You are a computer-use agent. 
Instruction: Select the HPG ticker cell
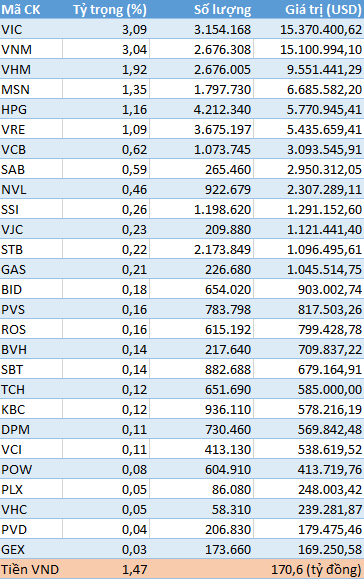point(31,109)
